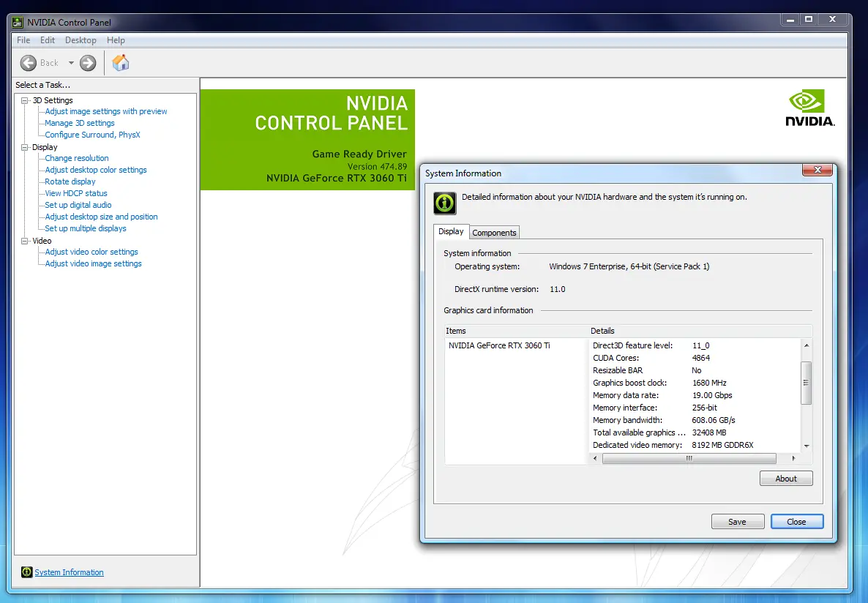Image resolution: width=868 pixels, height=603 pixels.
Task: Open the System Information link
Action: (x=70, y=572)
